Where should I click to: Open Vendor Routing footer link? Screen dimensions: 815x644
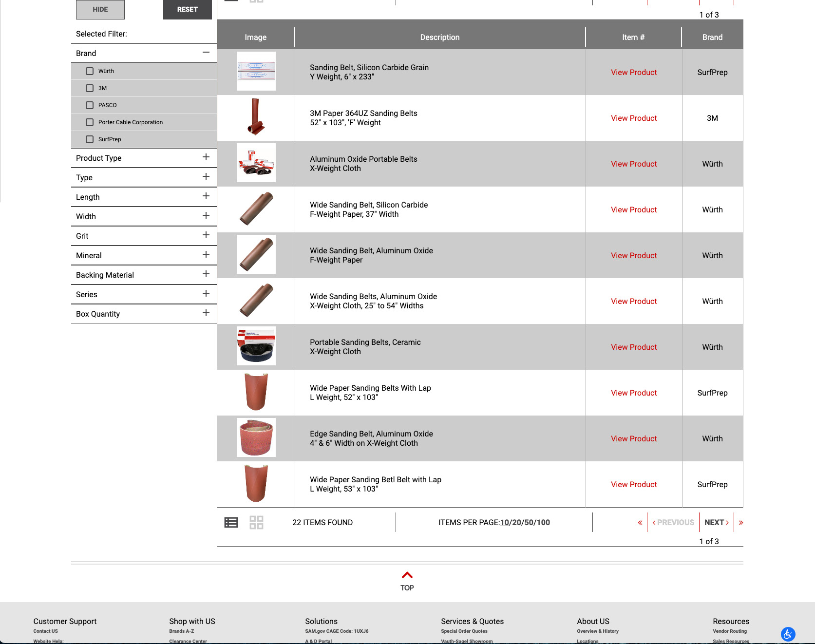tap(730, 631)
